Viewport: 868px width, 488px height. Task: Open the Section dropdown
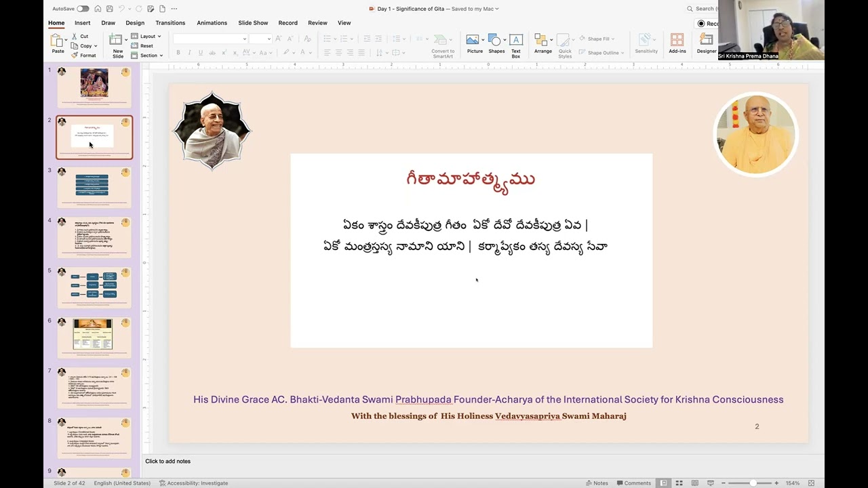146,56
